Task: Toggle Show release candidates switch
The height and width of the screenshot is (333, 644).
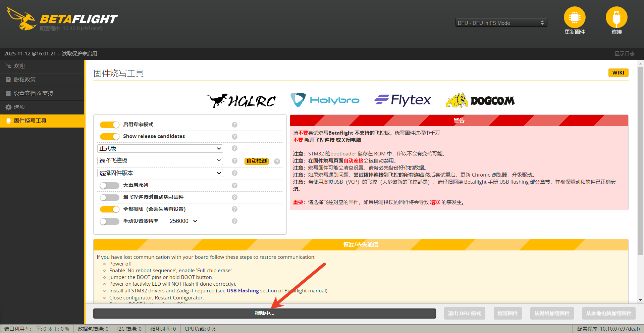Action: coord(110,137)
